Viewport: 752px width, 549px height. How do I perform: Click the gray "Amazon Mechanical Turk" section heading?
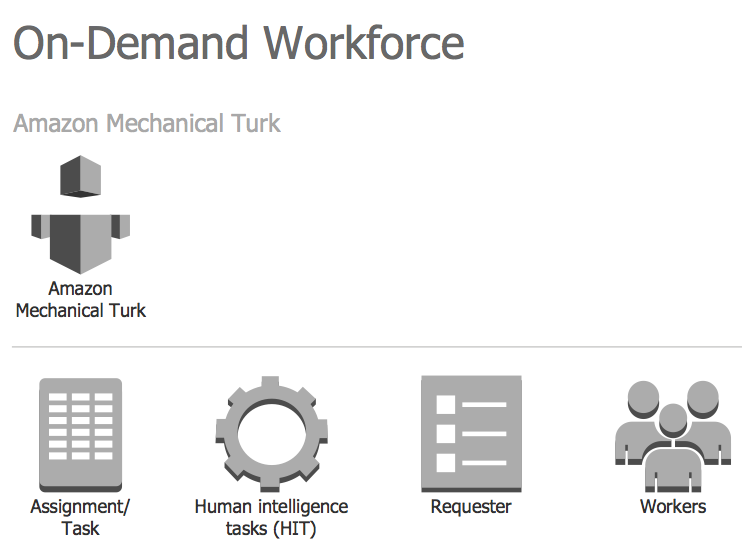(x=147, y=123)
